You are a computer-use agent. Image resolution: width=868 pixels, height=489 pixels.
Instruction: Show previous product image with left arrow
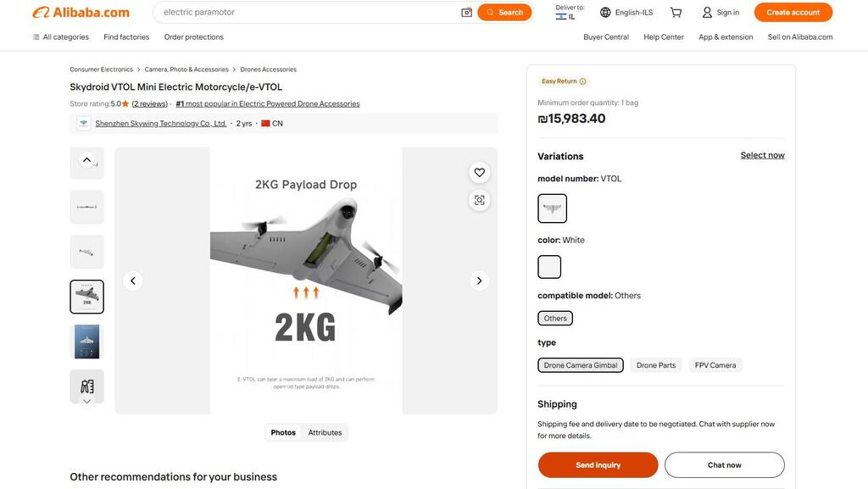tap(132, 281)
